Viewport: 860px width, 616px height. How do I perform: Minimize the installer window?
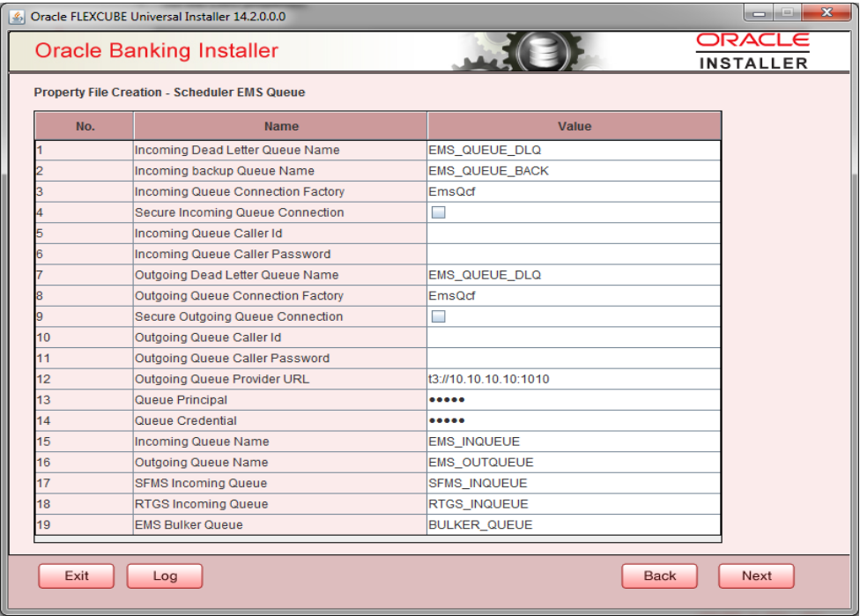click(759, 12)
